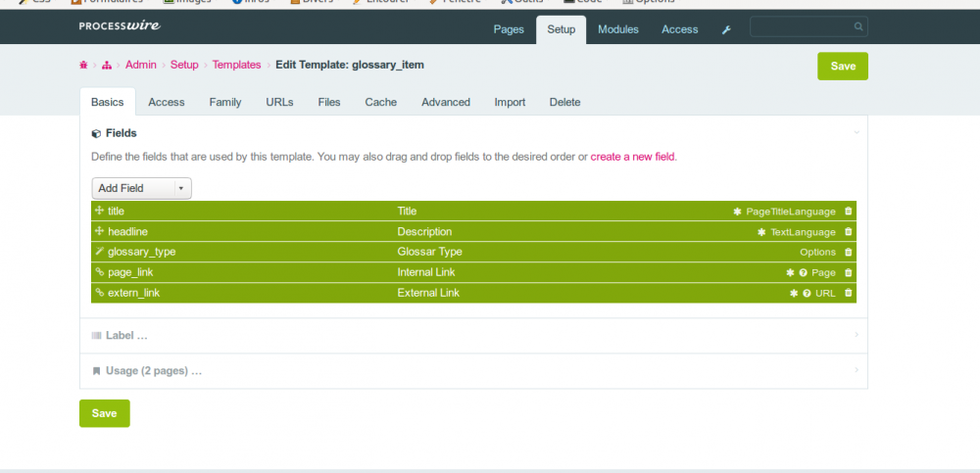Expand the Label section
This screenshot has width=980, height=473.
click(x=125, y=336)
